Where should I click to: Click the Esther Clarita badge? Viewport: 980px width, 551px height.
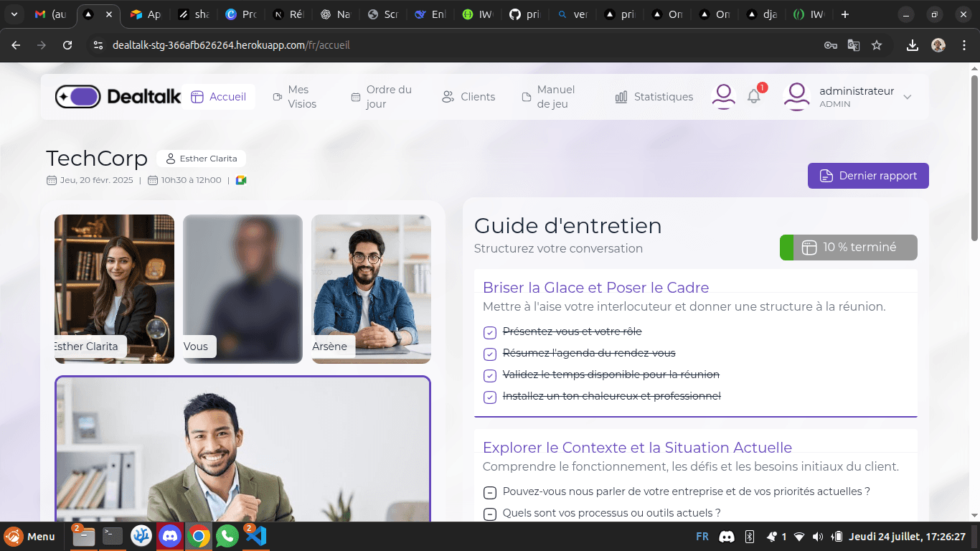point(202,158)
